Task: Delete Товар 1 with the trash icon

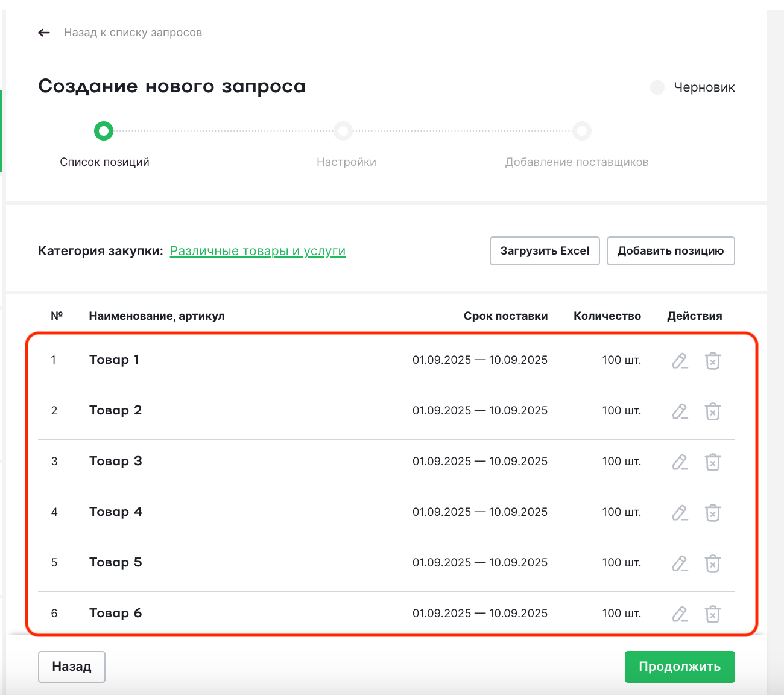Action: [713, 361]
